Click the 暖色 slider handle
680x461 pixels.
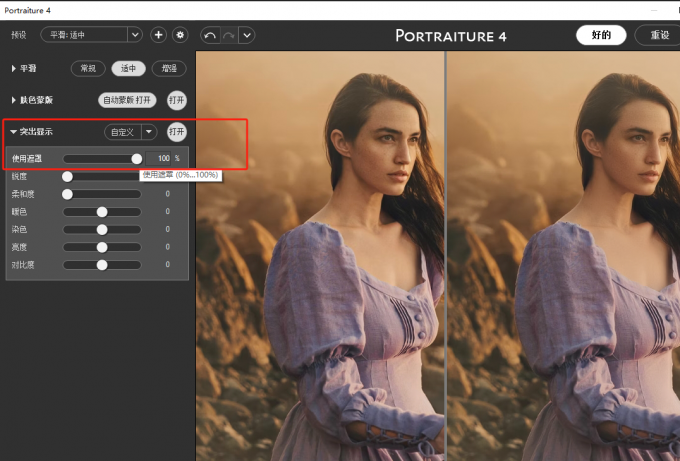point(102,212)
